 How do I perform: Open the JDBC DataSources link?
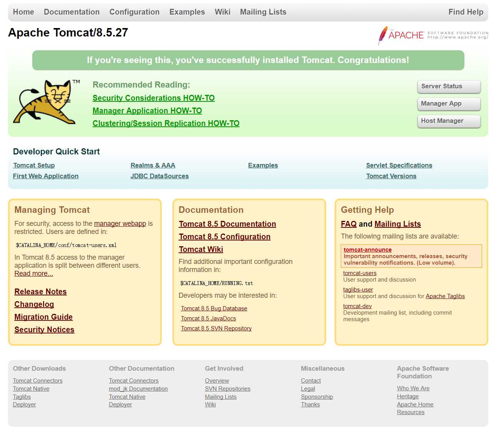click(159, 176)
